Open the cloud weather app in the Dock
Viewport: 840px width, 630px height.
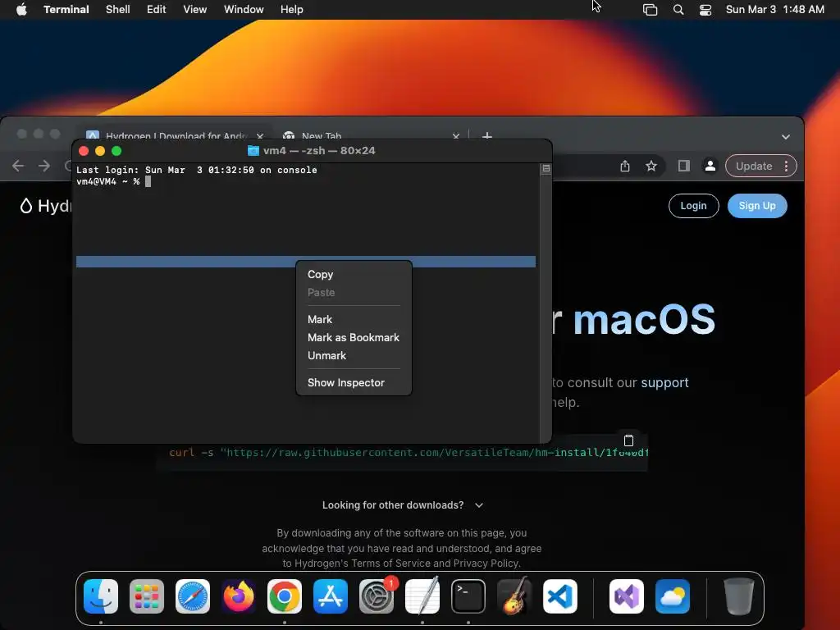coord(673,596)
